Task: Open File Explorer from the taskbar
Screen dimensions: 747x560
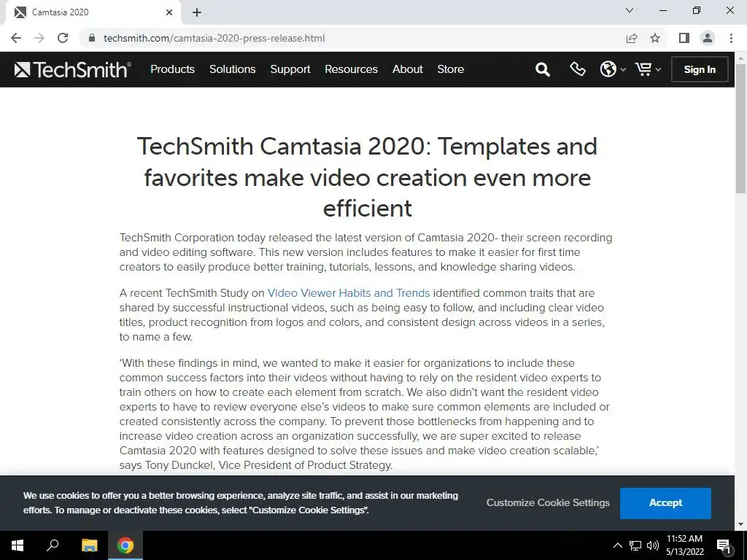Action: [89, 545]
